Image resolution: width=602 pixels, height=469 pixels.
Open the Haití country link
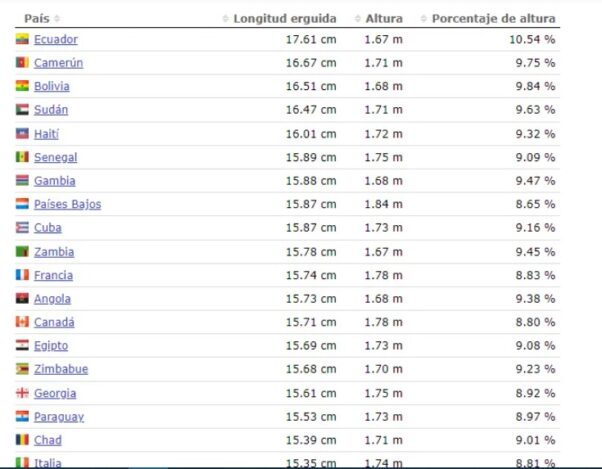46,134
